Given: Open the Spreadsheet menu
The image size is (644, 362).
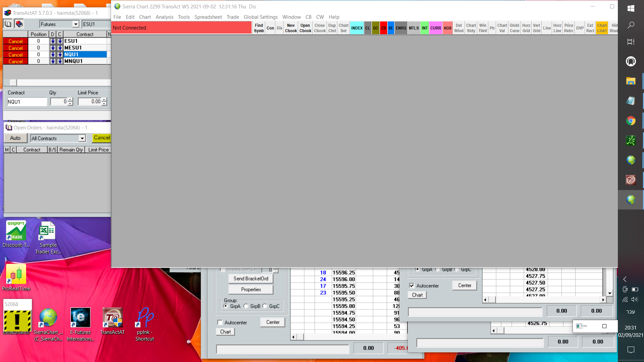Looking at the screenshot, I should coord(208,17).
